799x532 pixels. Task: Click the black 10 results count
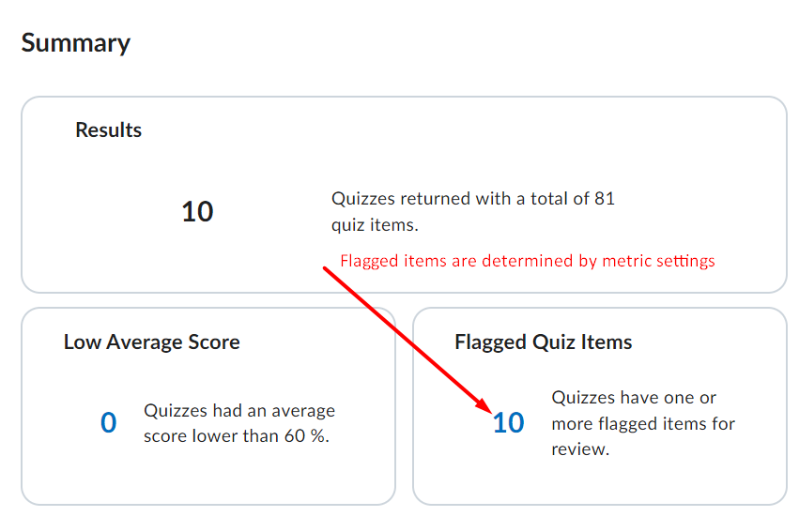197,212
